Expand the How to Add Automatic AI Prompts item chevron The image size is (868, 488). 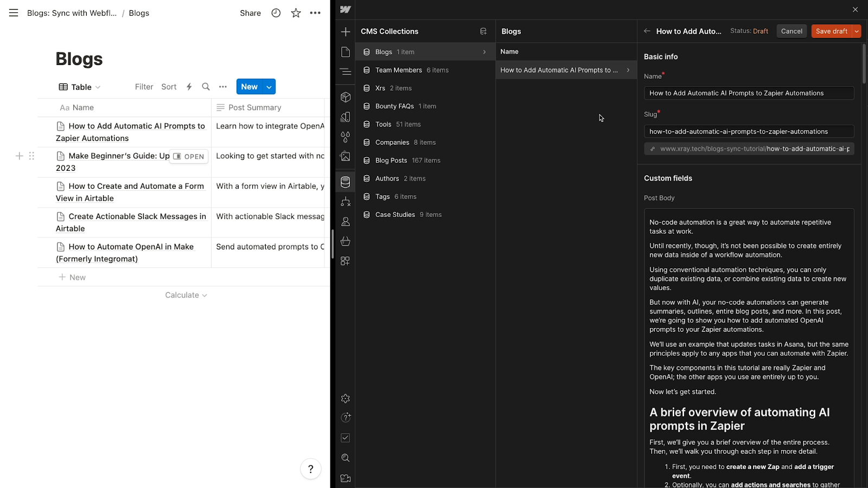[628, 70]
